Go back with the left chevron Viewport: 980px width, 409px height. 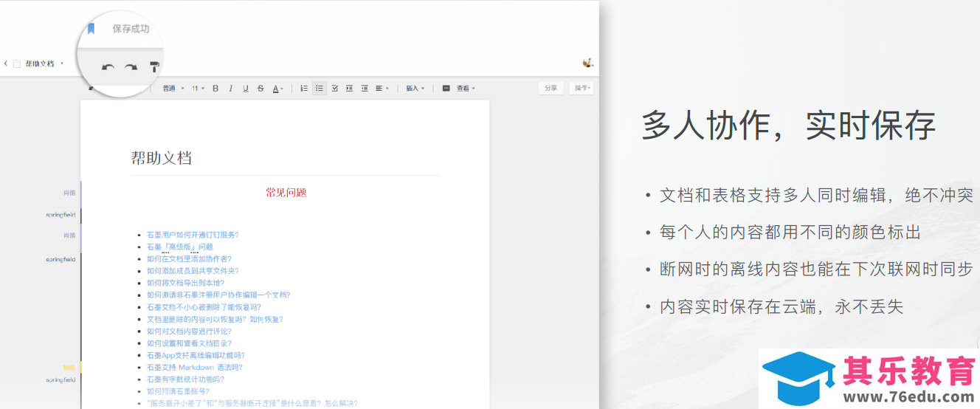(6, 63)
